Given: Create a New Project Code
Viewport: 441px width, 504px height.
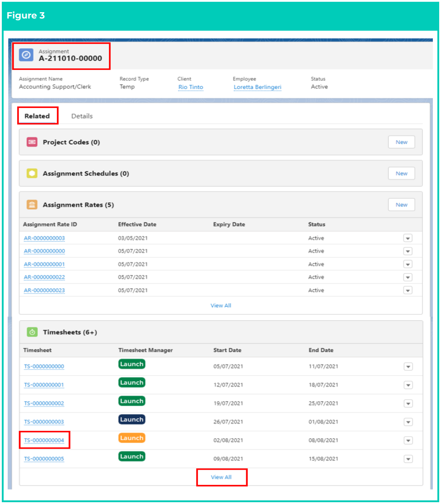Looking at the screenshot, I should (401, 142).
